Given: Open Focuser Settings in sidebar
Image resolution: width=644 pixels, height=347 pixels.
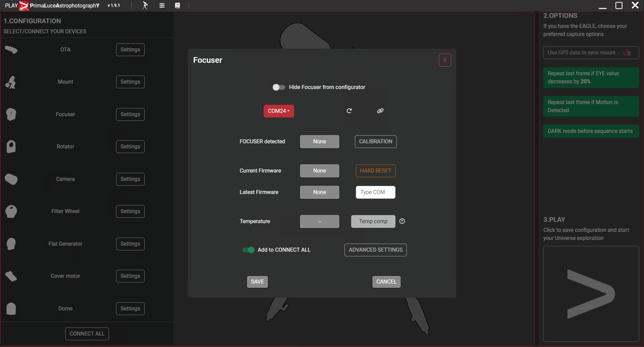Looking at the screenshot, I should click(130, 114).
